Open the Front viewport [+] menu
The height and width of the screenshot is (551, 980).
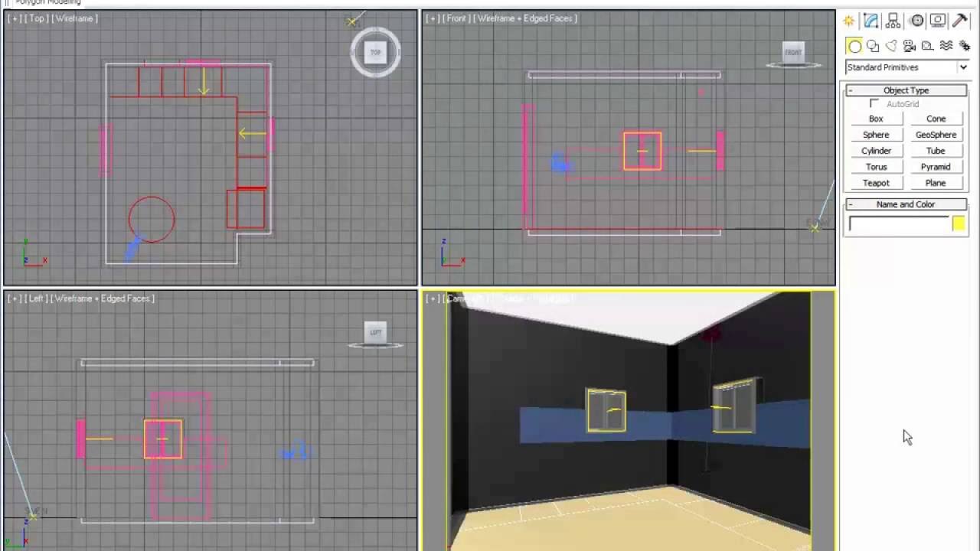click(x=432, y=18)
